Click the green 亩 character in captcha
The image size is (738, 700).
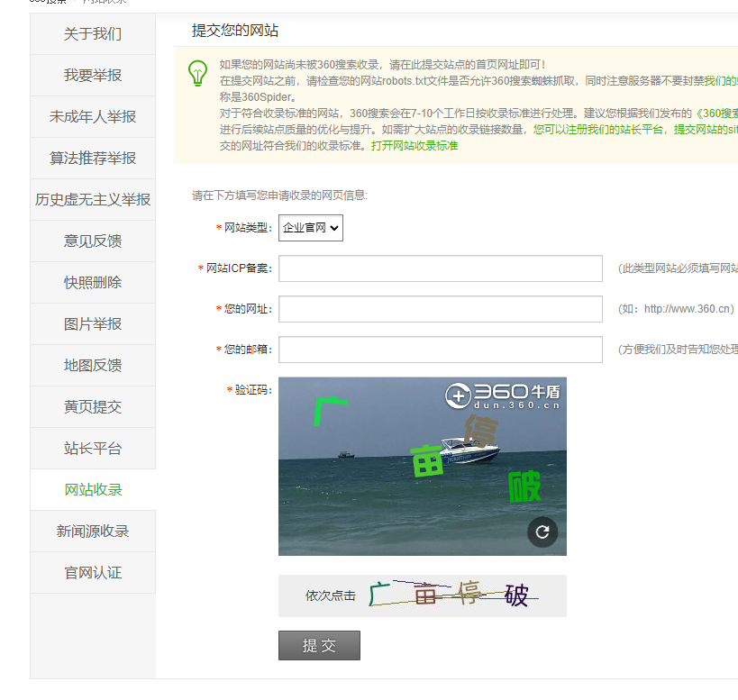coord(427,460)
